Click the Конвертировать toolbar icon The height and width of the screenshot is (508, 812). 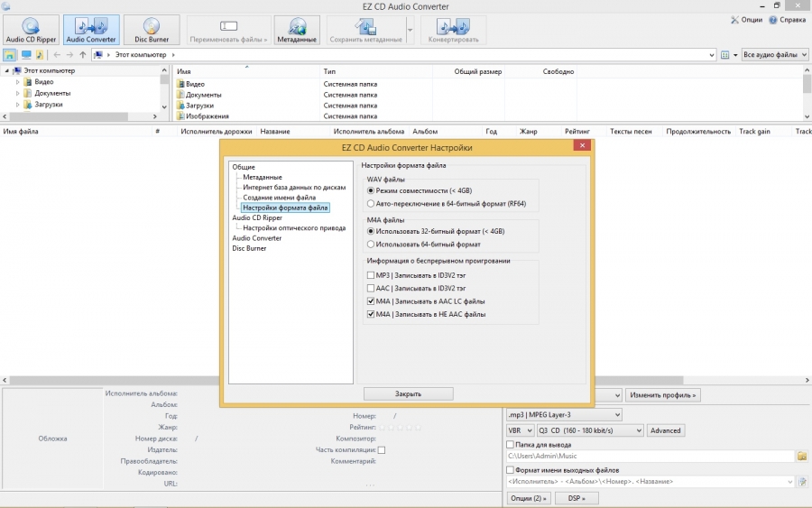point(453,30)
